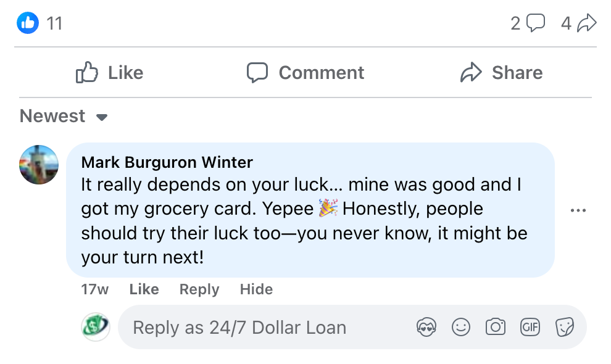Open the sticker picker icon

[564, 327]
